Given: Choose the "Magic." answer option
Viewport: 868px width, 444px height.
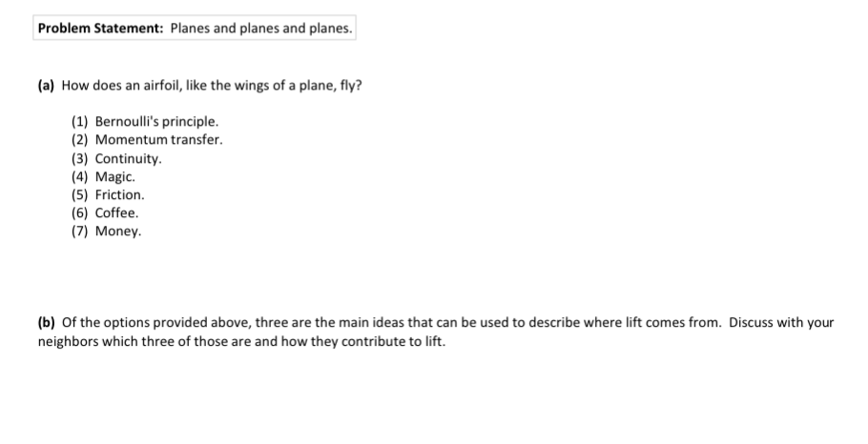Looking at the screenshot, I should click(x=115, y=176).
